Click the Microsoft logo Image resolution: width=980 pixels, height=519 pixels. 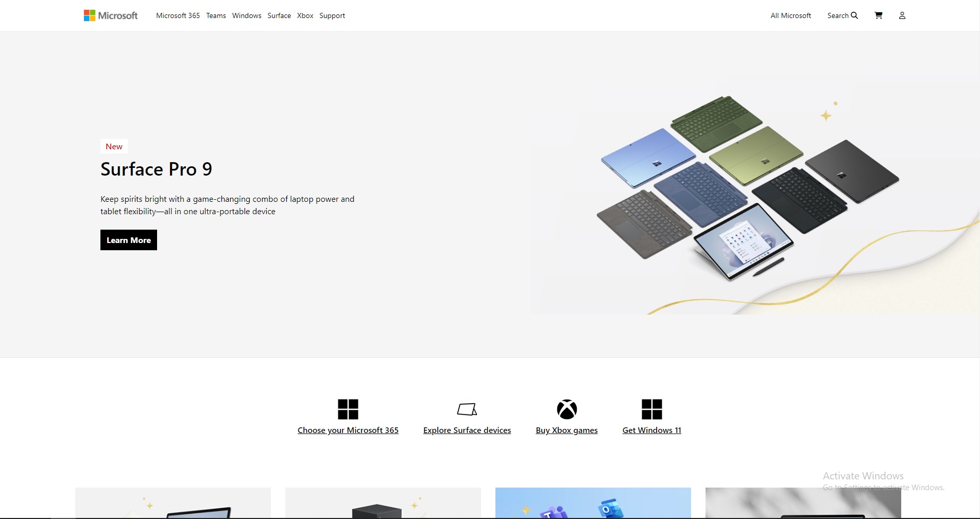click(x=110, y=15)
